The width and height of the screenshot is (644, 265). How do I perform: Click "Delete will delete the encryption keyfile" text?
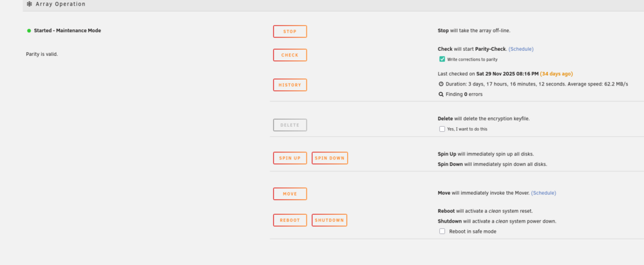484,118
